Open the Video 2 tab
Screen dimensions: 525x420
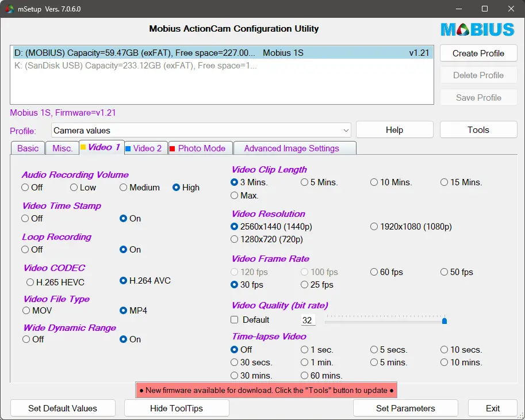[x=145, y=148]
